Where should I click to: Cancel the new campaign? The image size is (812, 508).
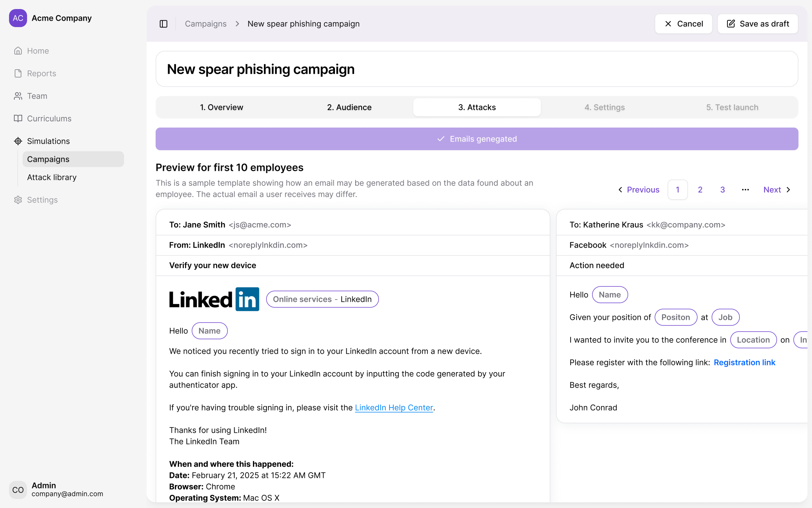click(684, 24)
